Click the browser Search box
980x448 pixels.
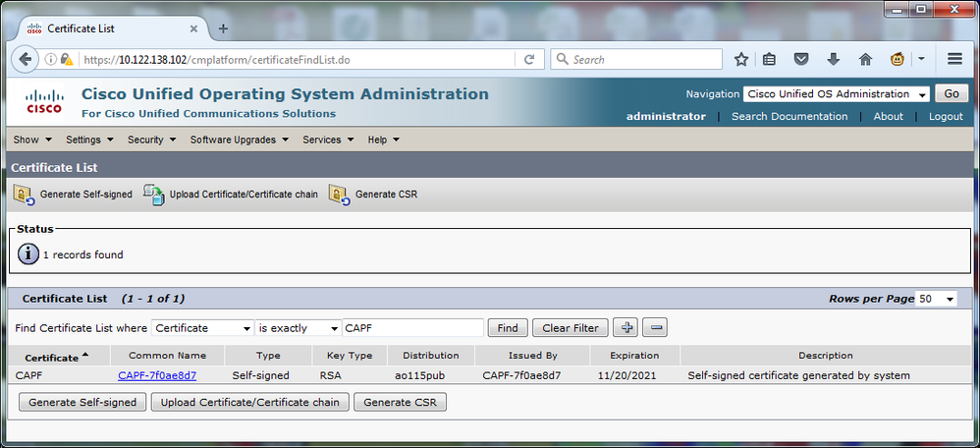(636, 60)
